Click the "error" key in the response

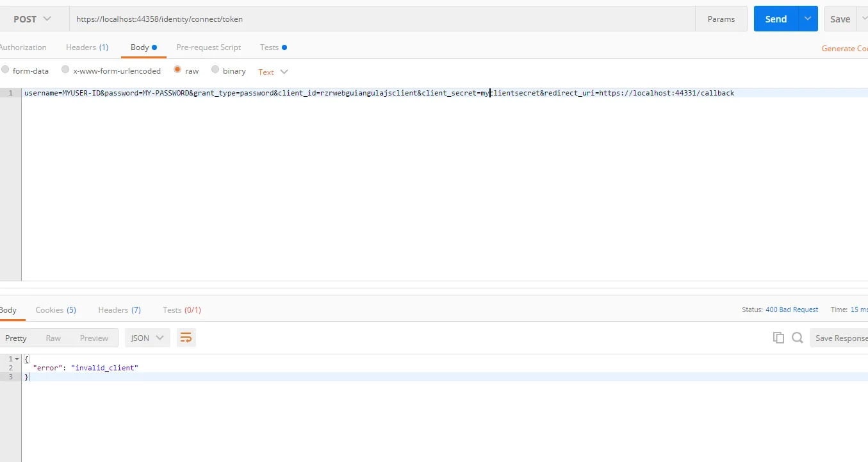(47, 368)
